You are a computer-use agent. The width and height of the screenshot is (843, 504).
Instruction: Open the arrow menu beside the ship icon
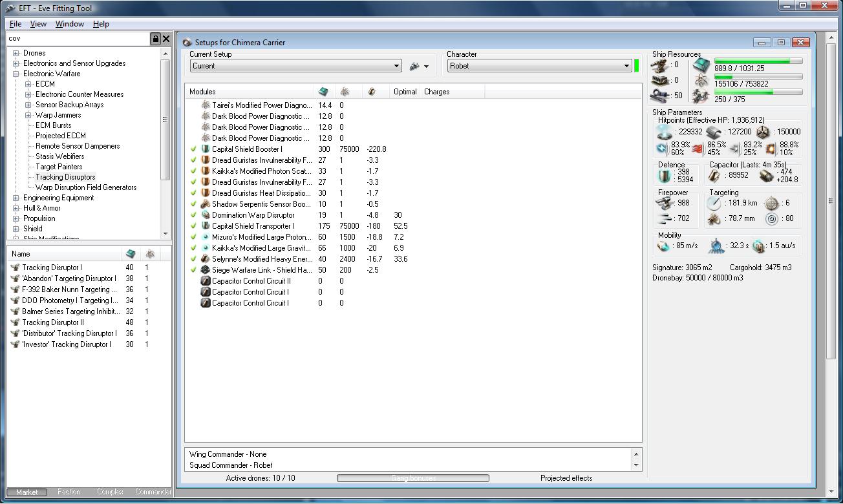[426, 67]
